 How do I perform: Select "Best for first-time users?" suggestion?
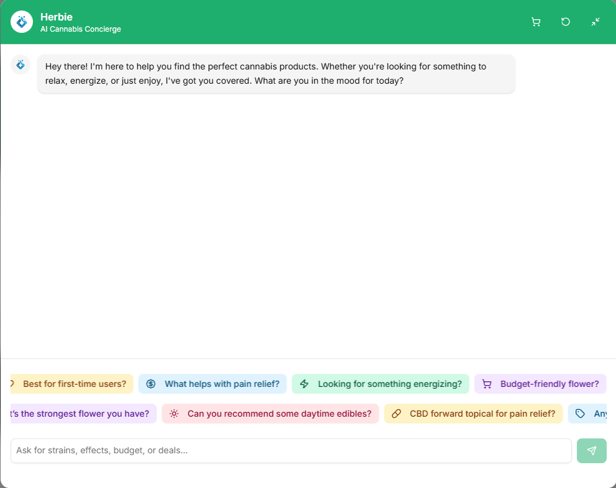[x=74, y=384]
